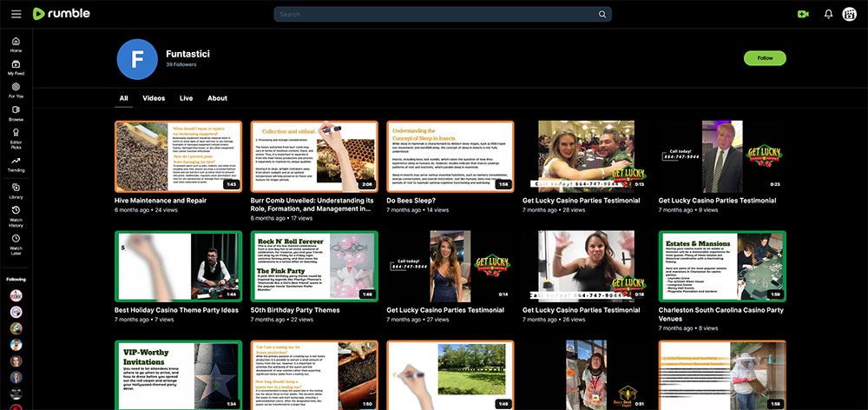Switch to the Live tab
The image size is (868, 410).
click(186, 98)
